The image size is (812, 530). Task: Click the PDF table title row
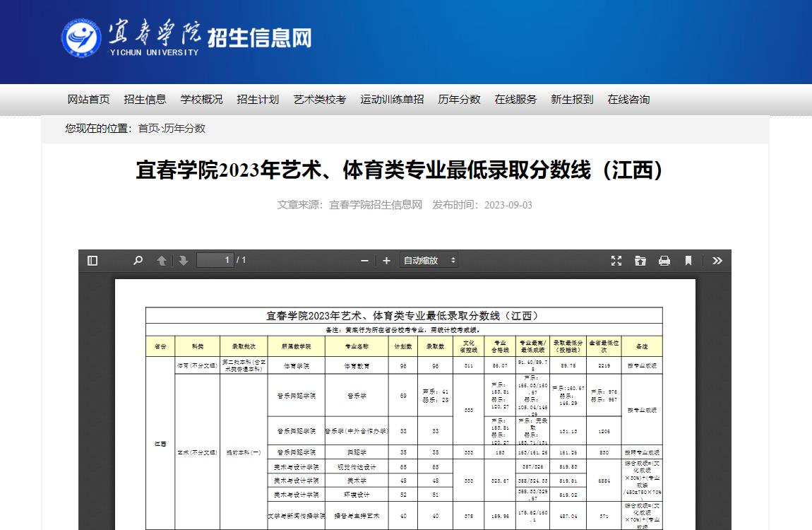tap(404, 315)
